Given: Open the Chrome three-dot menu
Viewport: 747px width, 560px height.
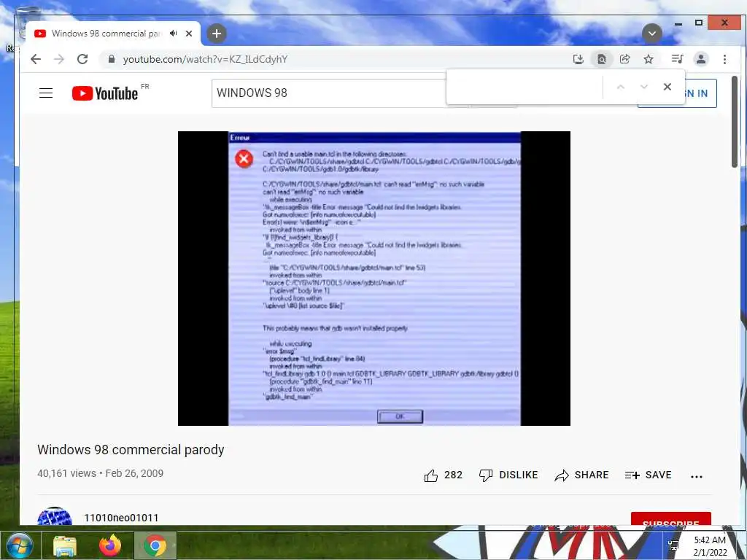Looking at the screenshot, I should [x=724, y=59].
